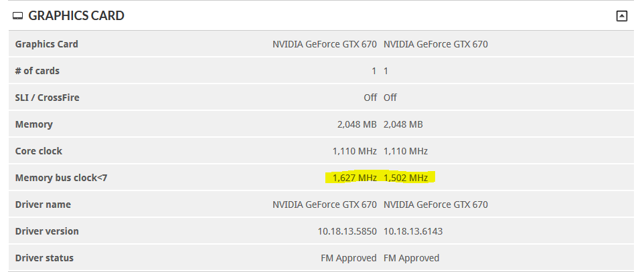Click the monitor icon beside Graphics Card heading

(x=17, y=16)
